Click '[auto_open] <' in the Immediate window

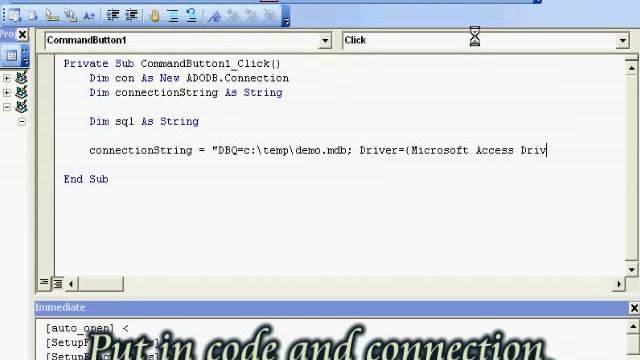[x=87, y=328]
